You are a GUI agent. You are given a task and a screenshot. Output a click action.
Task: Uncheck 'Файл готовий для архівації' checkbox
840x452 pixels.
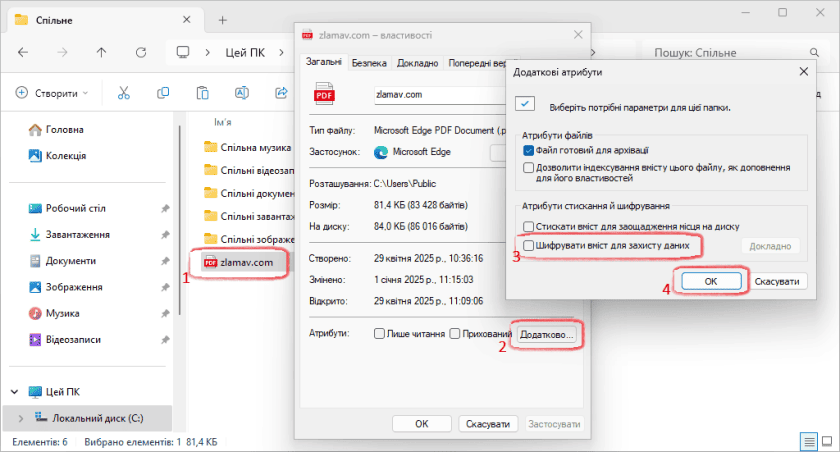(529, 149)
